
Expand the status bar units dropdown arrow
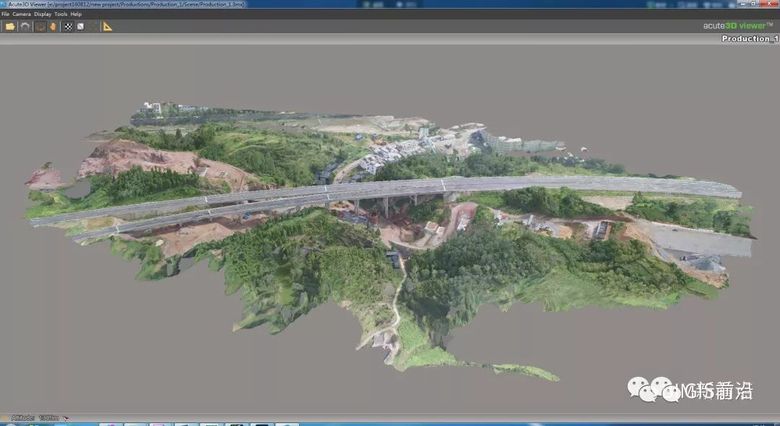[x=66, y=417]
